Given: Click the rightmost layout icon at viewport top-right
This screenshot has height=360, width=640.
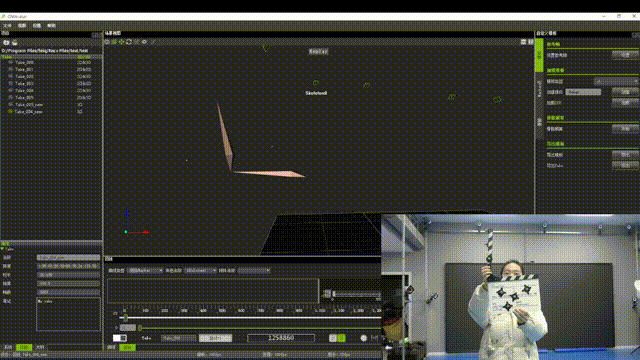Looking at the screenshot, I should tap(530, 42).
